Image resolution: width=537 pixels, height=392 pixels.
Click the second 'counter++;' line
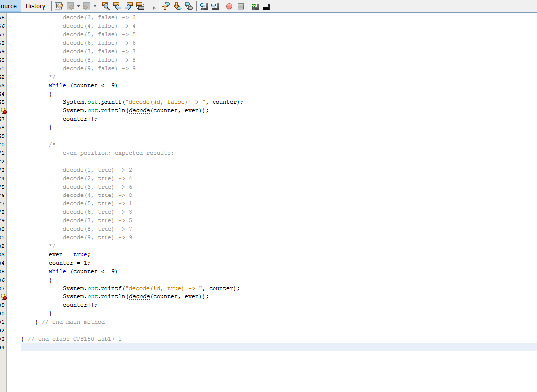point(80,305)
